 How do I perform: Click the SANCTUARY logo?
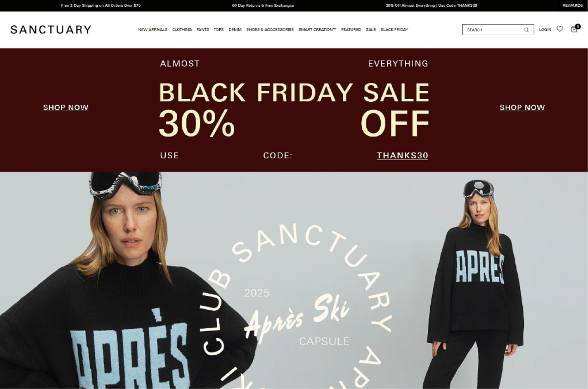(51, 30)
